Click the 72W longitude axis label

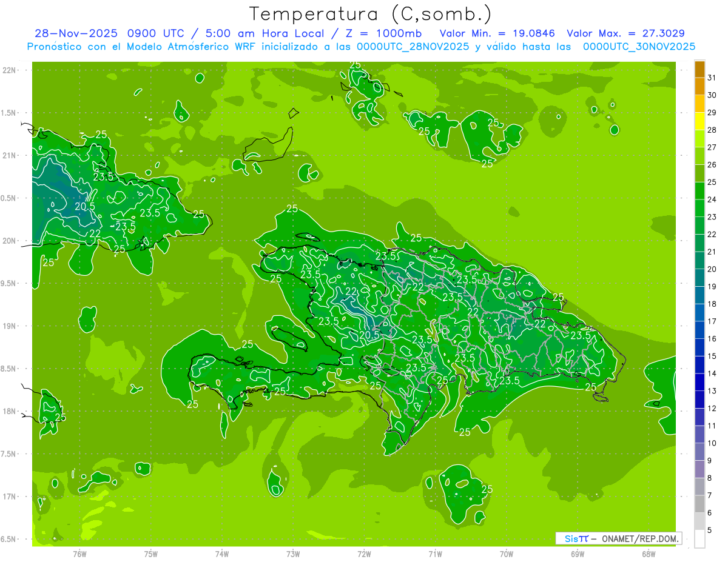pyautogui.click(x=364, y=554)
